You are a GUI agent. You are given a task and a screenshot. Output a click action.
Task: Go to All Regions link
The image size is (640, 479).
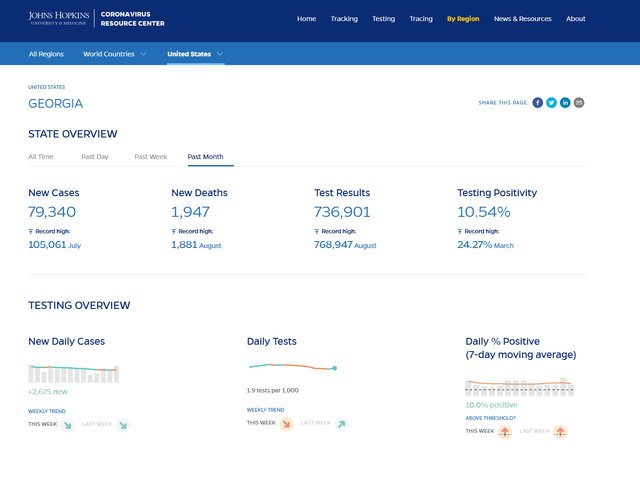click(46, 54)
